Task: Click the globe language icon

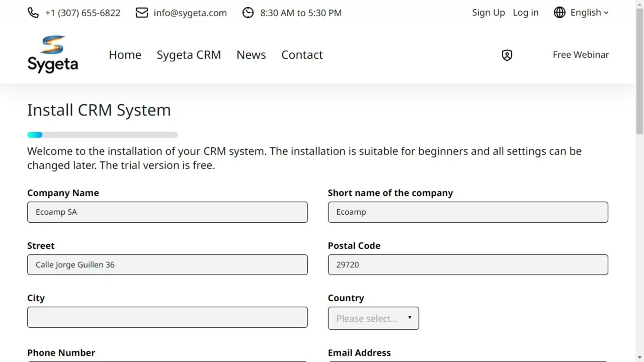Action: click(x=559, y=13)
